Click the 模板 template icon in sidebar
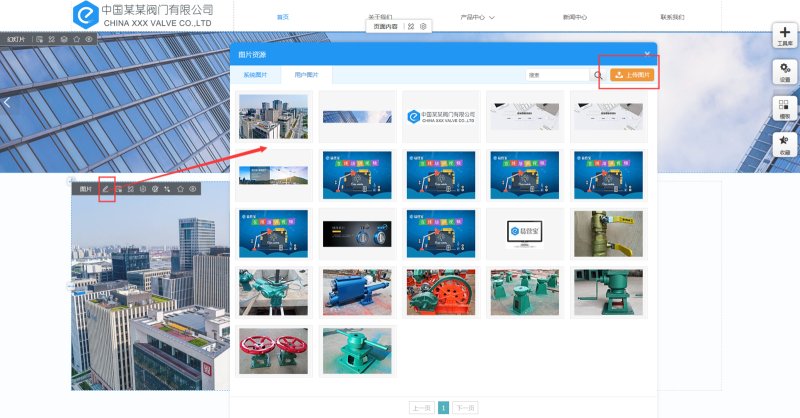800x418 pixels. click(785, 108)
